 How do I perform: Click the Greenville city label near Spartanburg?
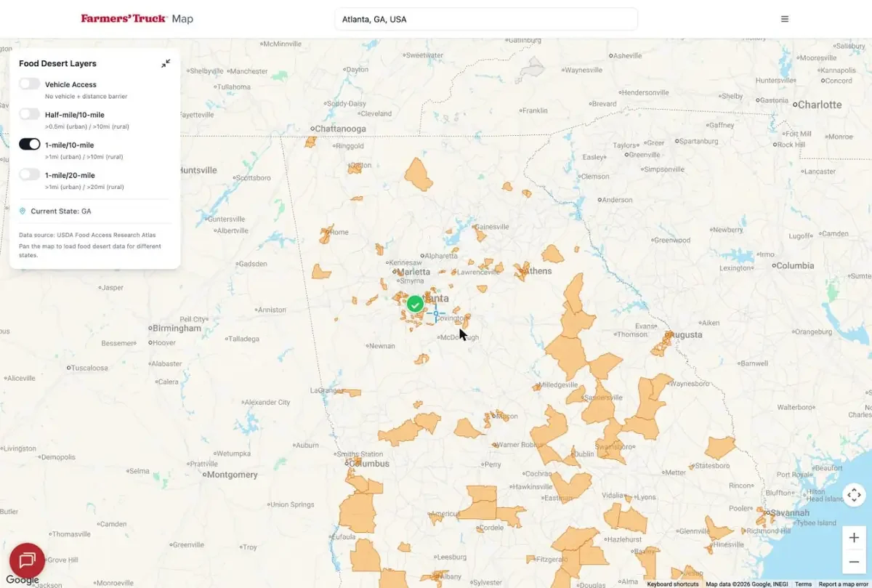point(645,155)
